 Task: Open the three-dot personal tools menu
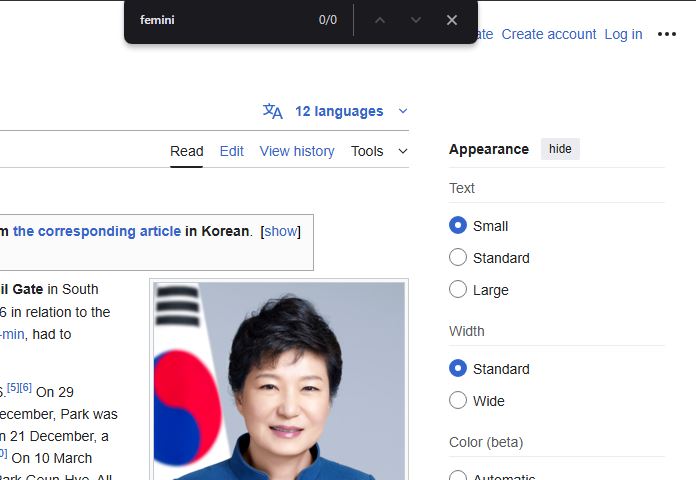(x=667, y=34)
